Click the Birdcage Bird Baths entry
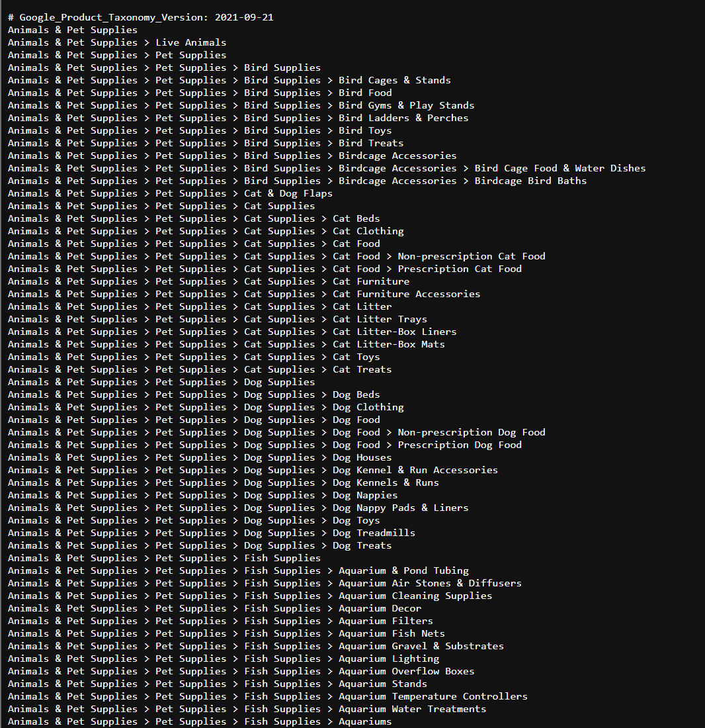The image size is (705, 728). pos(530,181)
